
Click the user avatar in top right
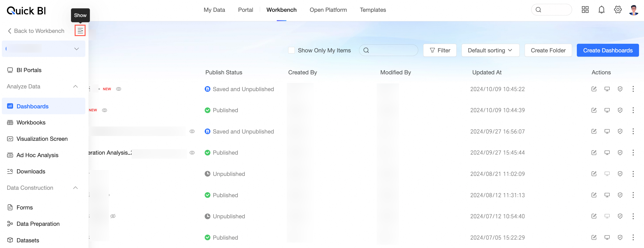pos(634,10)
